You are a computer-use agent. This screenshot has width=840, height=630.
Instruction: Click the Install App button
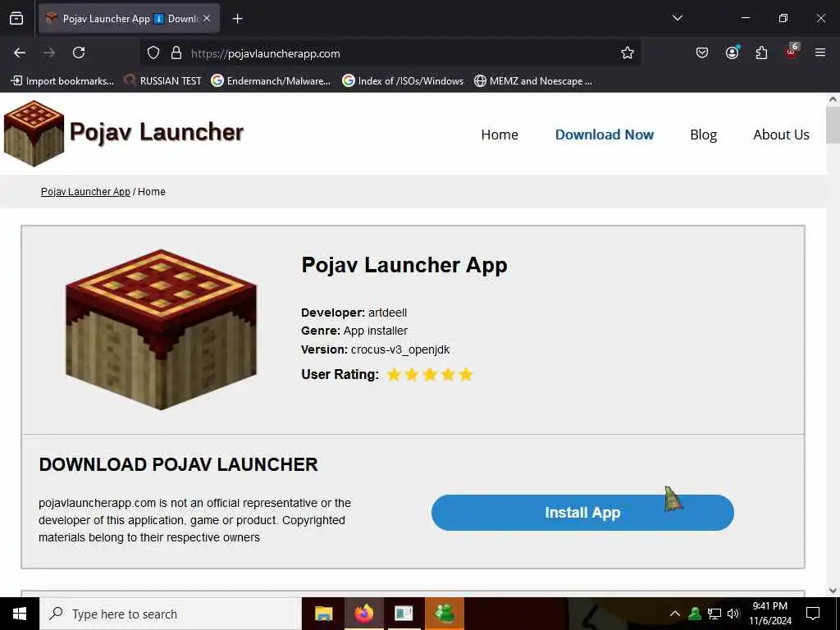(582, 513)
